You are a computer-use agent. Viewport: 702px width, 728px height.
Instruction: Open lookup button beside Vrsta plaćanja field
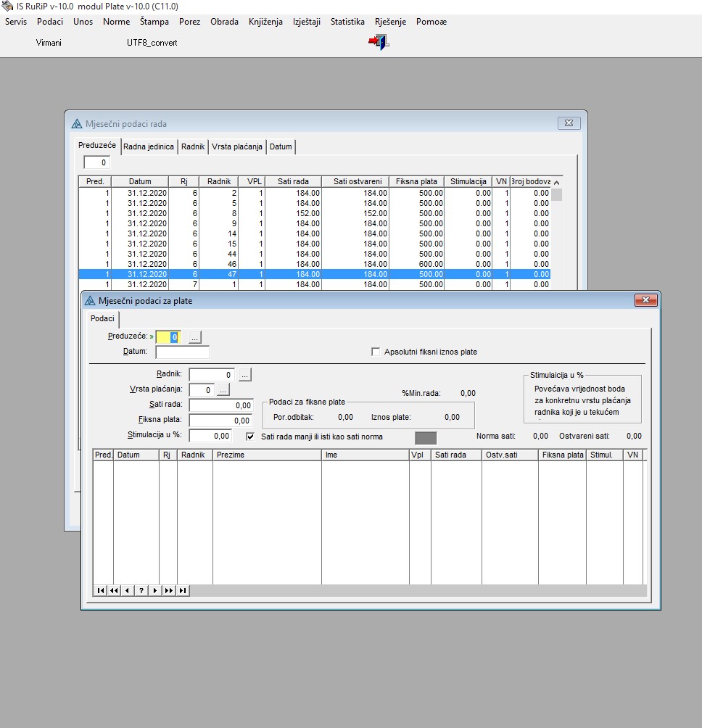[223, 390]
